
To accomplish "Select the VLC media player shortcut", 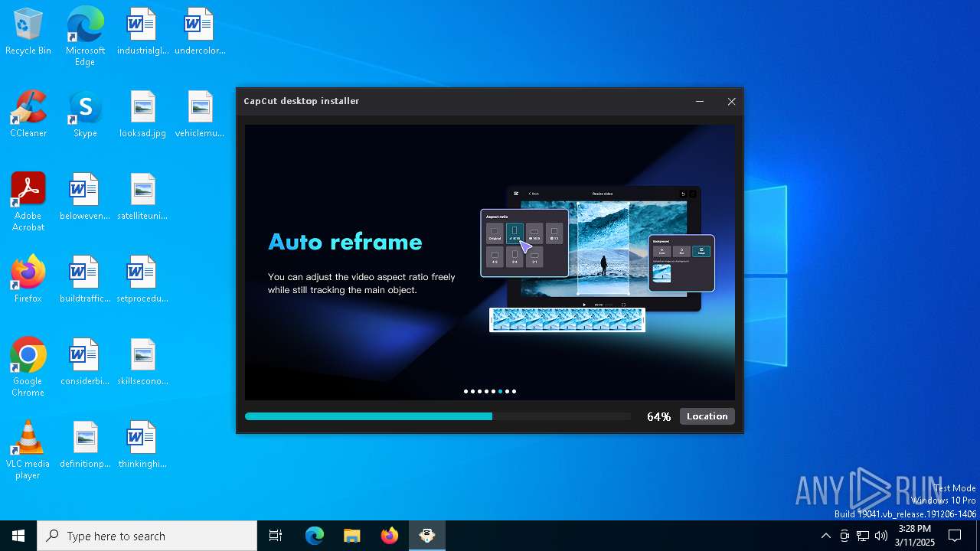I will tap(28, 449).
